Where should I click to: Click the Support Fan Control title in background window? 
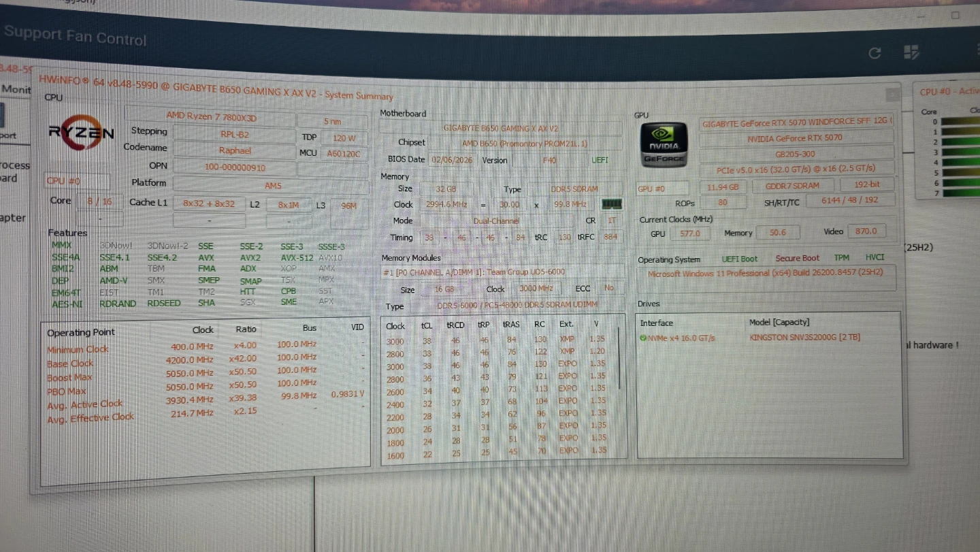pyautogui.click(x=76, y=35)
